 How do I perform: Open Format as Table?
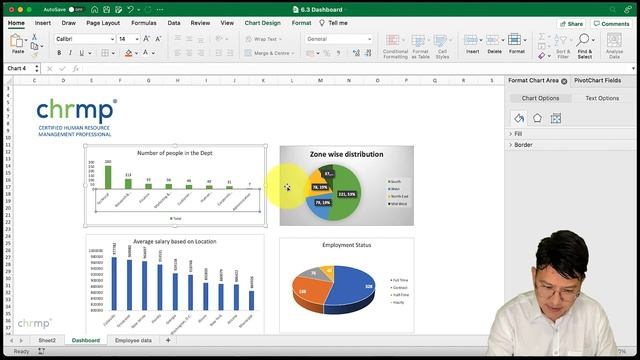pyautogui.click(x=420, y=47)
